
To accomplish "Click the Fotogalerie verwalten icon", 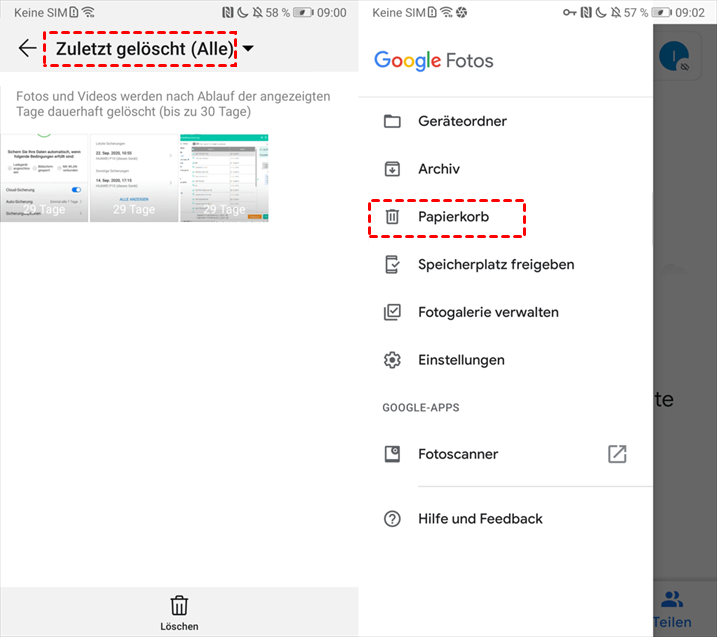I will tap(392, 312).
